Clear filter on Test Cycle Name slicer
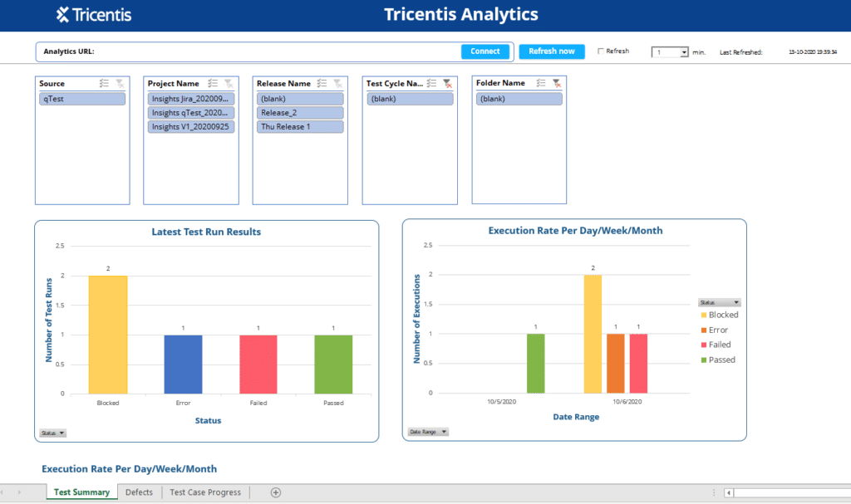The height and width of the screenshot is (504, 851). pos(448,83)
